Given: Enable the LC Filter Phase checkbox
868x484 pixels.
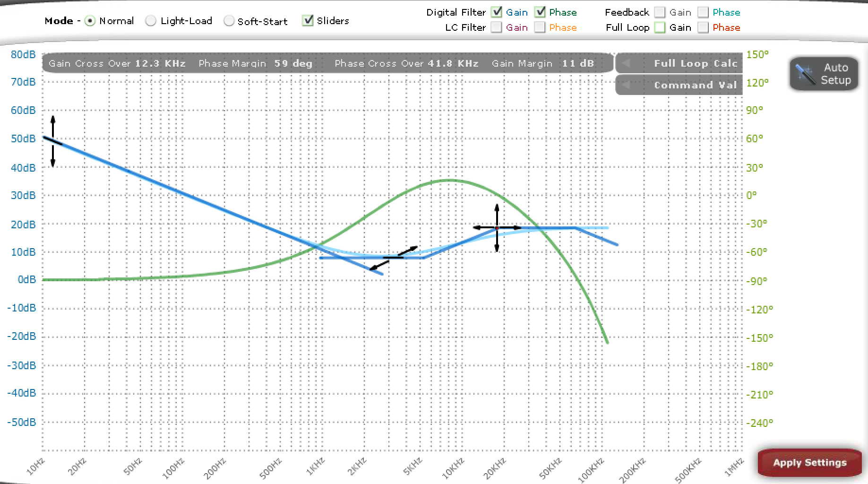Looking at the screenshot, I should pos(540,27).
